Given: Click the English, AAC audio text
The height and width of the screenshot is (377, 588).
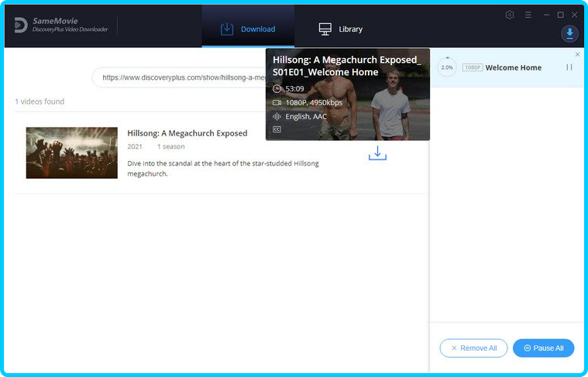Looking at the screenshot, I should [x=306, y=117].
